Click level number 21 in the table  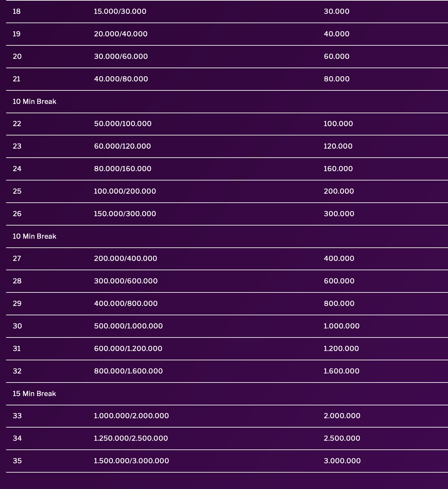16,79
